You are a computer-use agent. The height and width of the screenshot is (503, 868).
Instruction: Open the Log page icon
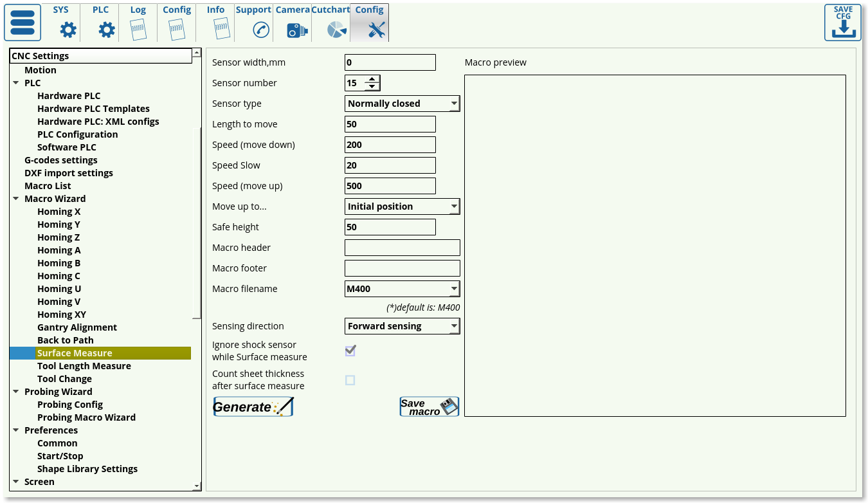click(x=138, y=30)
